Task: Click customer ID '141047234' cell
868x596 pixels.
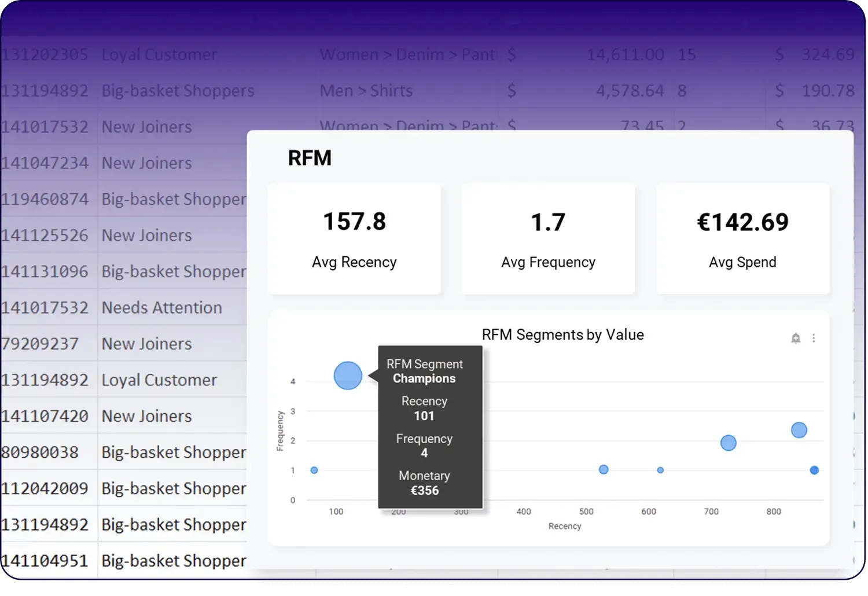Action: click(x=45, y=163)
